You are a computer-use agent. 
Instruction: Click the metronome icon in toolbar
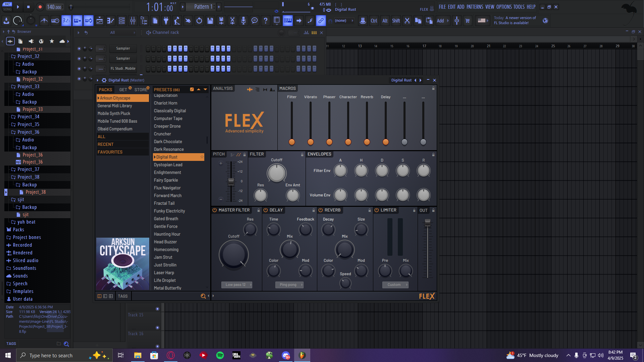(x=44, y=21)
